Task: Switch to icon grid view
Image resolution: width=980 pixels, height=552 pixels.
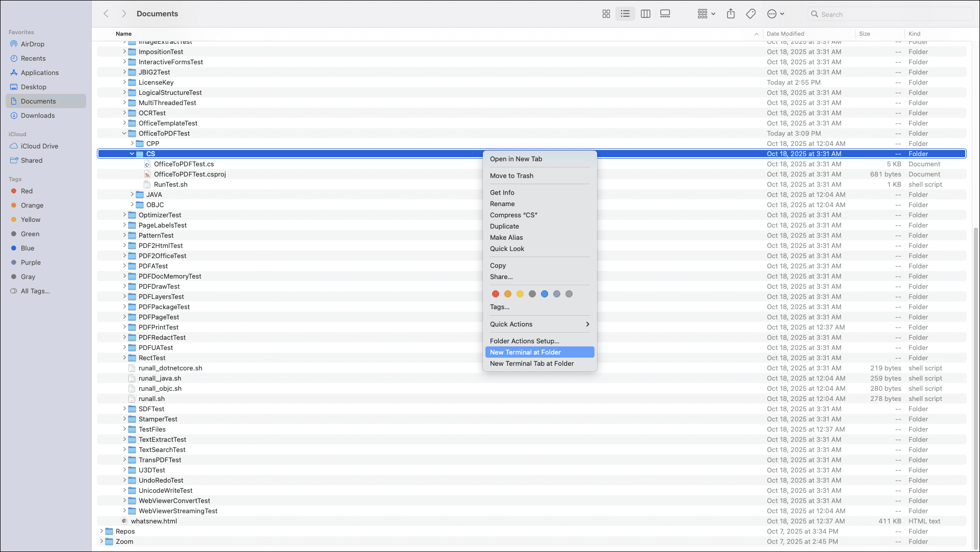Action: pyautogui.click(x=606, y=14)
